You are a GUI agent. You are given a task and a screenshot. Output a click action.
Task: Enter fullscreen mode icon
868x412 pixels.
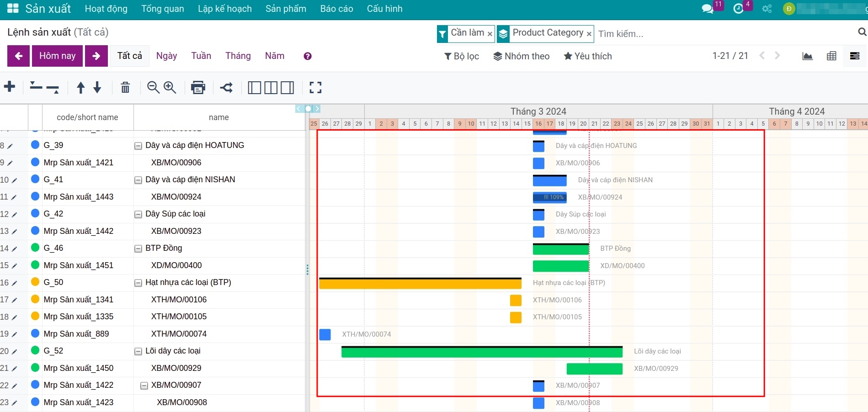point(315,87)
